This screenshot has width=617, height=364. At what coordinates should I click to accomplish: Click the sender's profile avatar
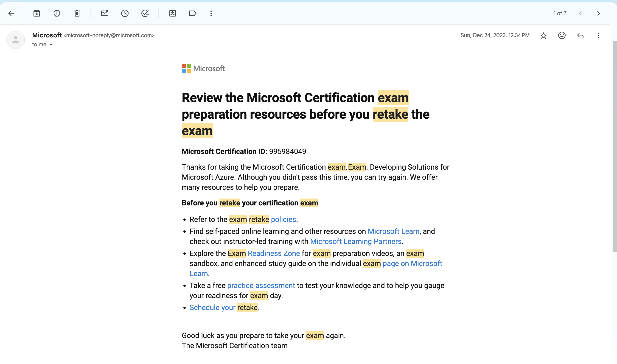tap(15, 40)
